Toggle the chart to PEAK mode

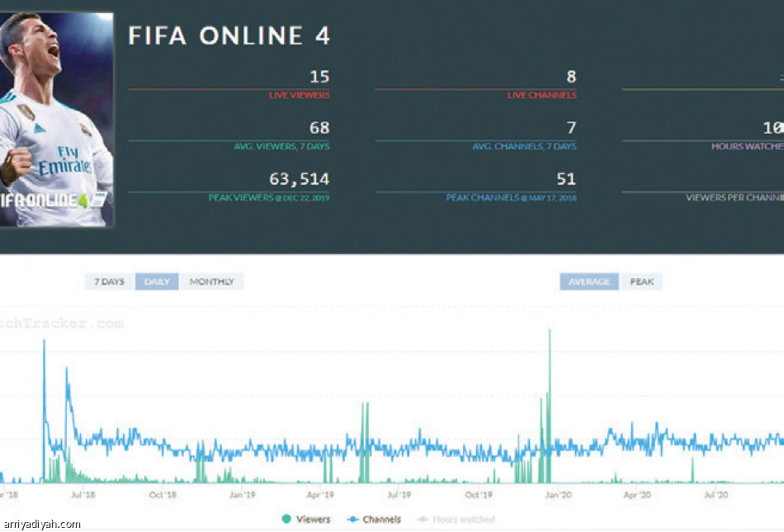(x=642, y=282)
